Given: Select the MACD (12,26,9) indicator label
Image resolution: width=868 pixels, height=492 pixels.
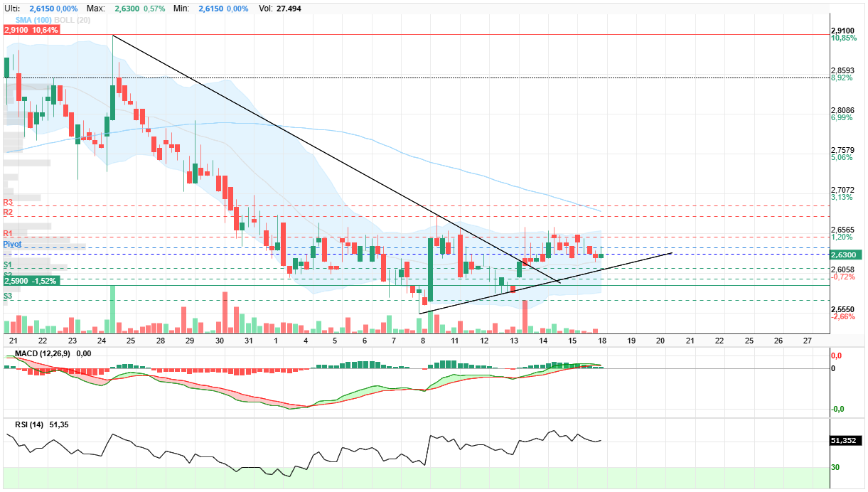Looking at the screenshot, I should (44, 353).
